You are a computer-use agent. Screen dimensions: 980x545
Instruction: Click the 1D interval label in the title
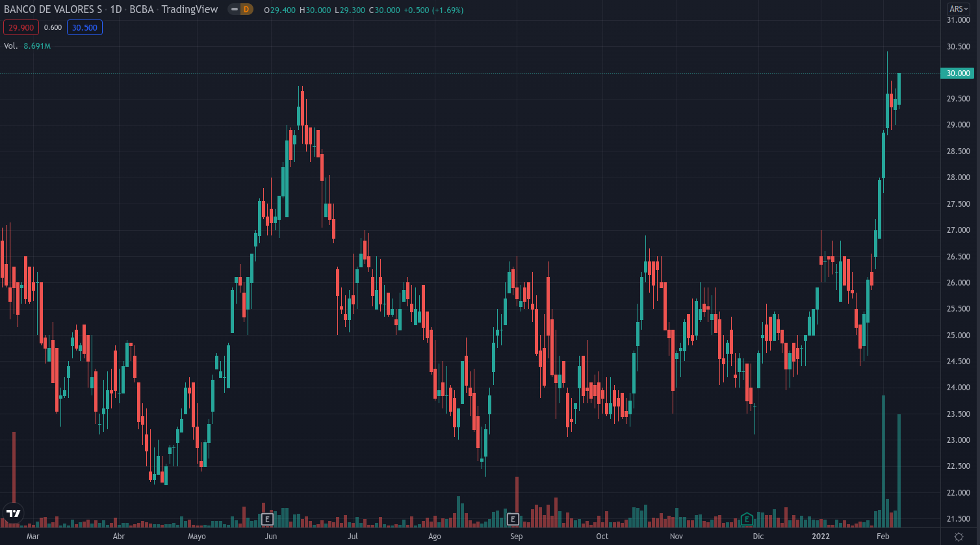116,9
